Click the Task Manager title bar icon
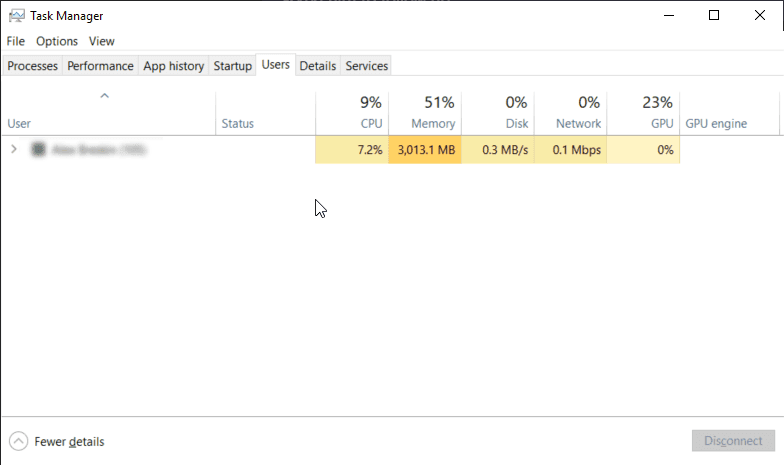The height and width of the screenshot is (465, 784). click(17, 16)
